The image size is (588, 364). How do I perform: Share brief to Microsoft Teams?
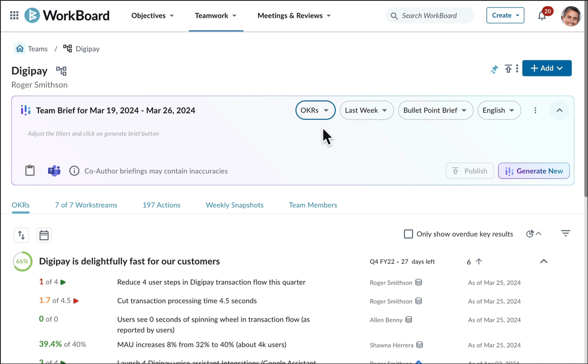(54, 171)
